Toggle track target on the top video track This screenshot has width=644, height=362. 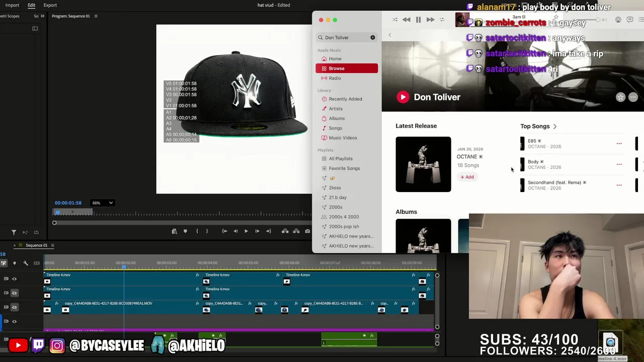tap(6, 279)
